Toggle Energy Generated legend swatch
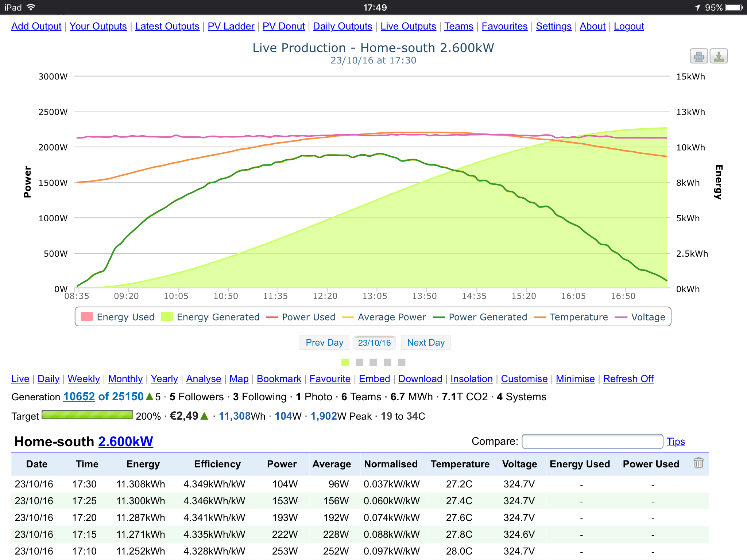Image resolution: width=747 pixels, height=560 pixels. tap(167, 317)
